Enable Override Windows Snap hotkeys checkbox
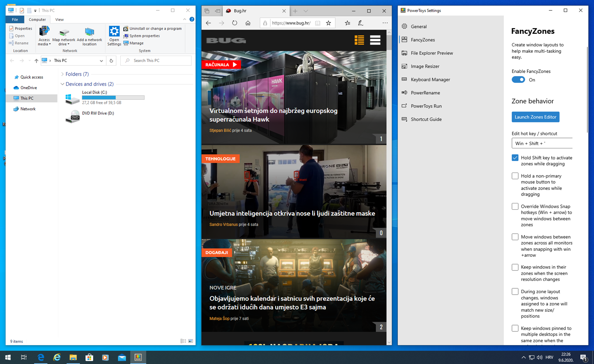Viewport: 594px width, 364px height. tap(515, 207)
